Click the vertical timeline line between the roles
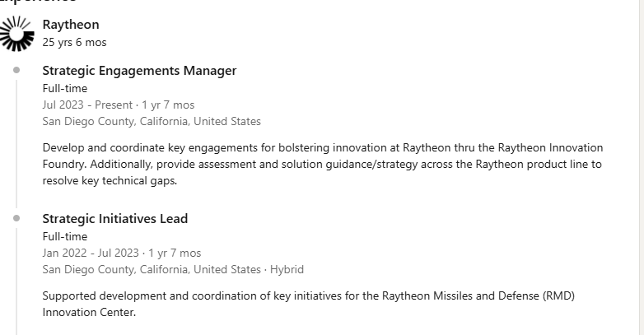644x335 pixels. click(x=16, y=144)
